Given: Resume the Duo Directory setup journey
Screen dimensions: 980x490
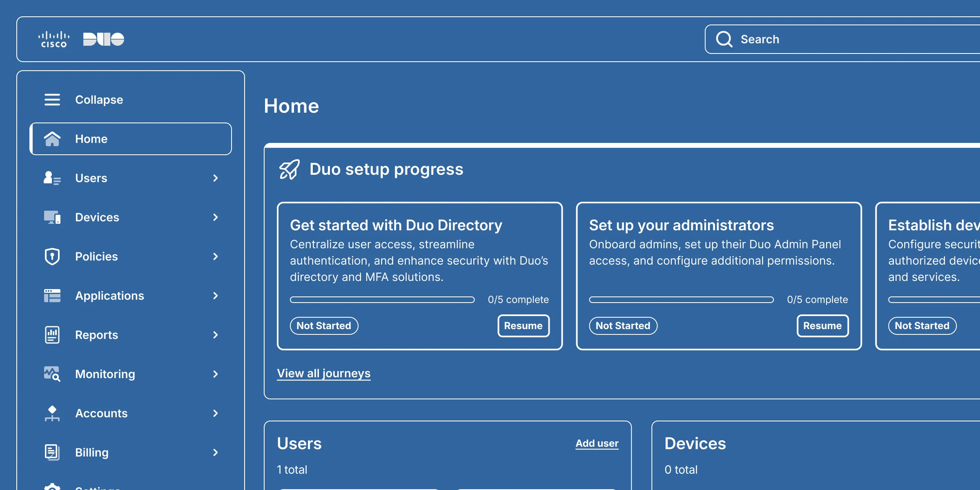Looking at the screenshot, I should click(x=523, y=325).
